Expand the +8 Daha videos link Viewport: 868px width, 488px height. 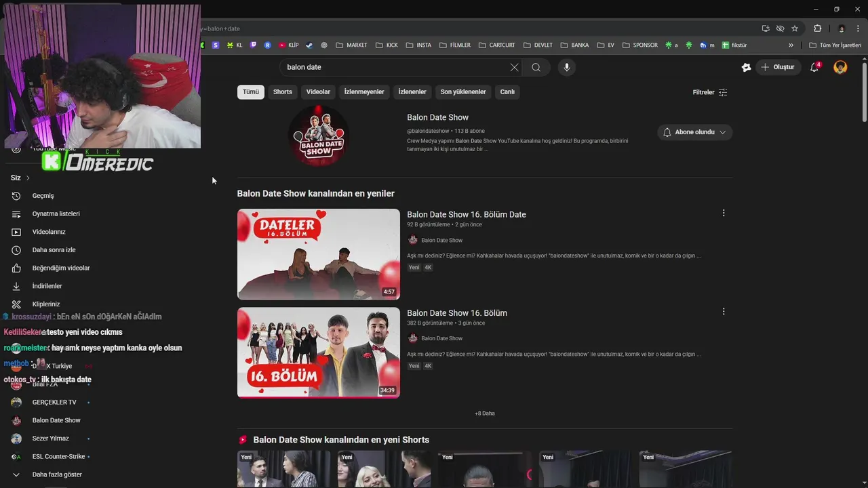tap(485, 413)
